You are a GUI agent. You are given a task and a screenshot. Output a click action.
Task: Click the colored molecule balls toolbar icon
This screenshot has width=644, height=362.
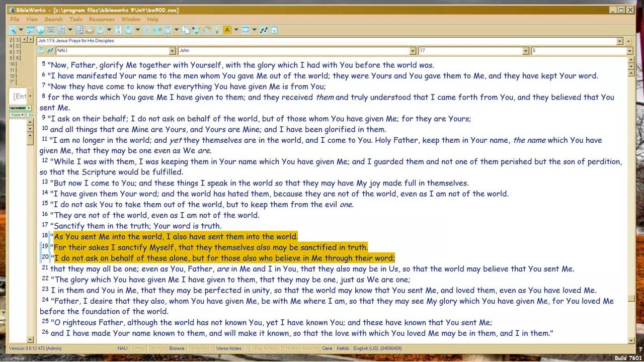pyautogui.click(x=196, y=30)
